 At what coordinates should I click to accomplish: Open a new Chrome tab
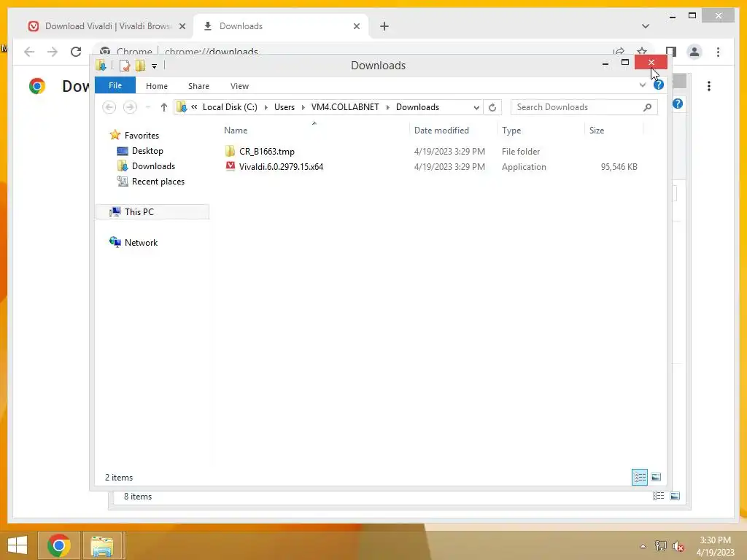click(384, 26)
